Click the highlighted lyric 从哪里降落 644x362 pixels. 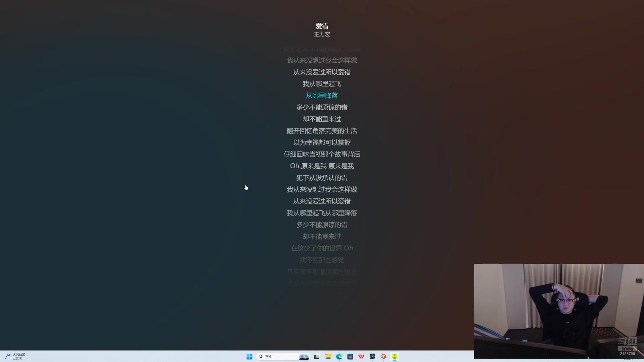(322, 96)
